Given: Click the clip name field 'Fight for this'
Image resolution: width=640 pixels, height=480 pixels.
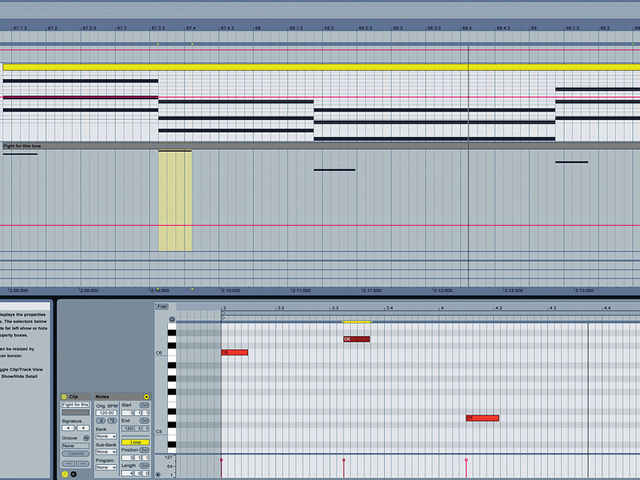Looking at the screenshot, I should (76, 404).
